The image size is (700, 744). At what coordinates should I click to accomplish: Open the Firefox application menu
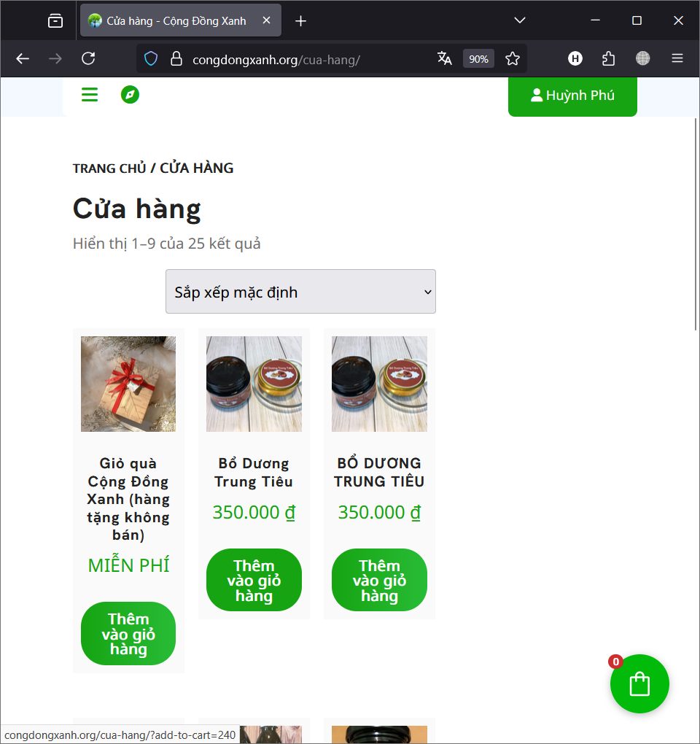677,59
